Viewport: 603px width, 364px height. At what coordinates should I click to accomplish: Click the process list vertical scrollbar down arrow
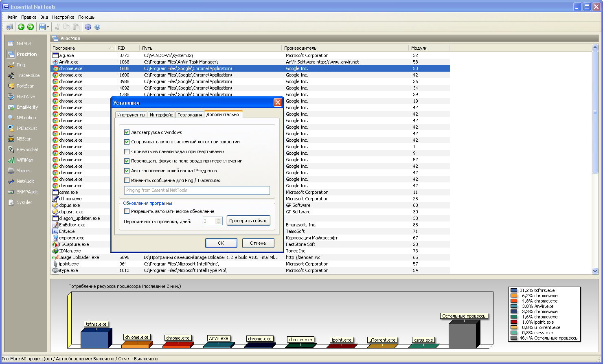pos(595,271)
